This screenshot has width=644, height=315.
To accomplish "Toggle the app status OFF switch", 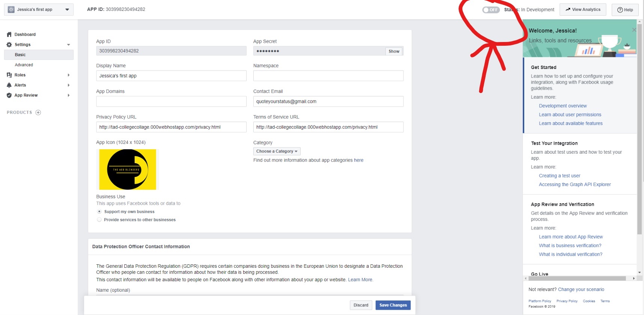I will (491, 10).
